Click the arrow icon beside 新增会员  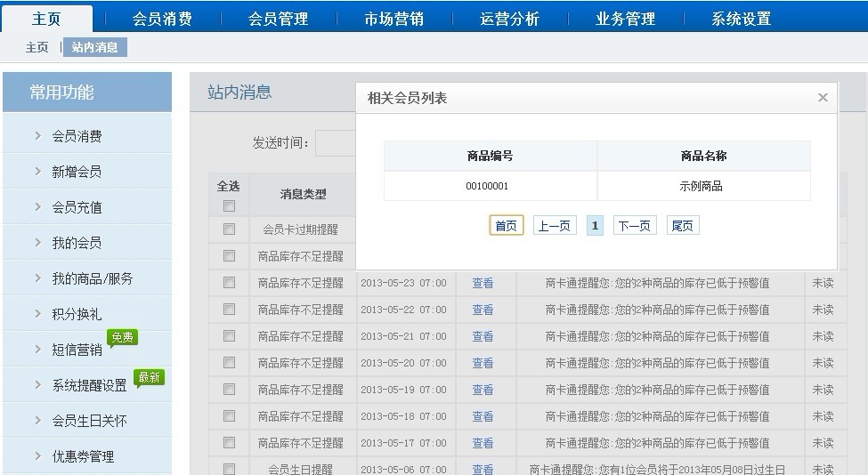37,172
